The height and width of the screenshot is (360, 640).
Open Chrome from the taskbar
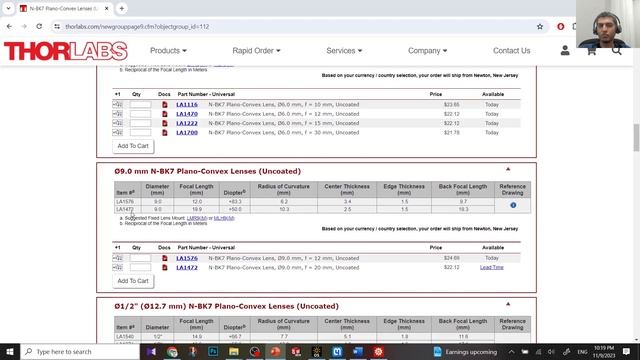(172, 352)
